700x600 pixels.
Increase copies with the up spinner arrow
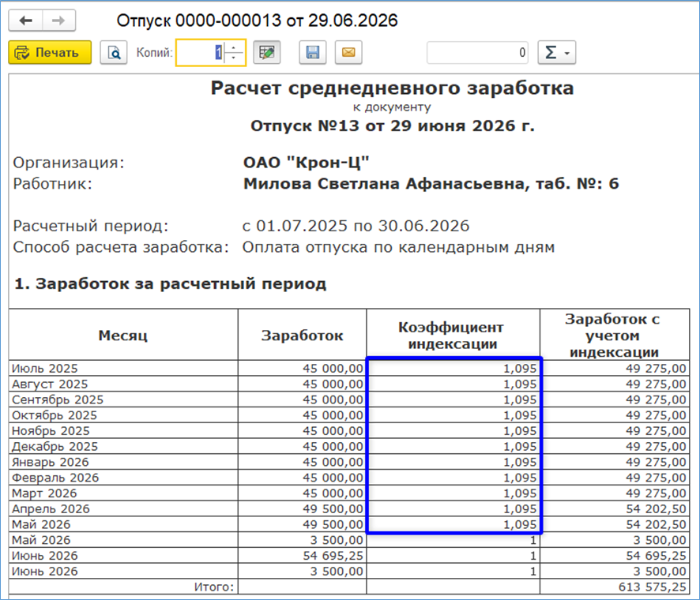(x=234, y=47)
